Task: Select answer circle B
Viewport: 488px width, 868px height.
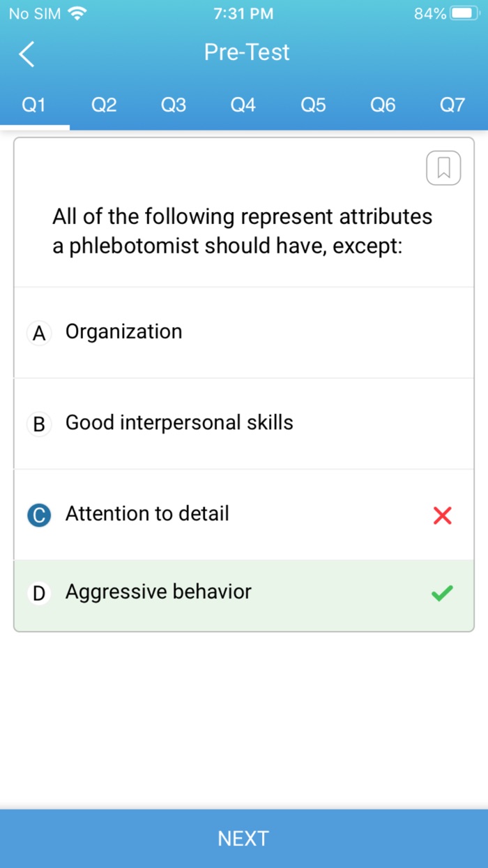Action: 39,424
